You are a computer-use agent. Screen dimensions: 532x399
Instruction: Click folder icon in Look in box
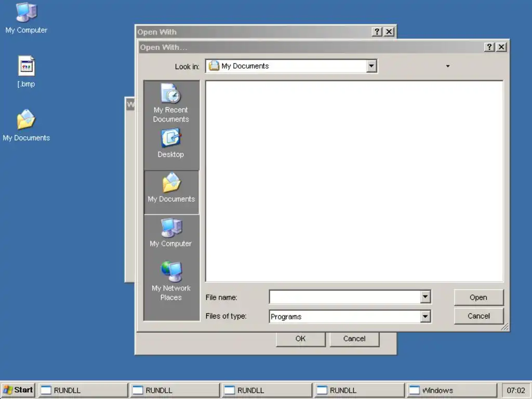pyautogui.click(x=214, y=66)
